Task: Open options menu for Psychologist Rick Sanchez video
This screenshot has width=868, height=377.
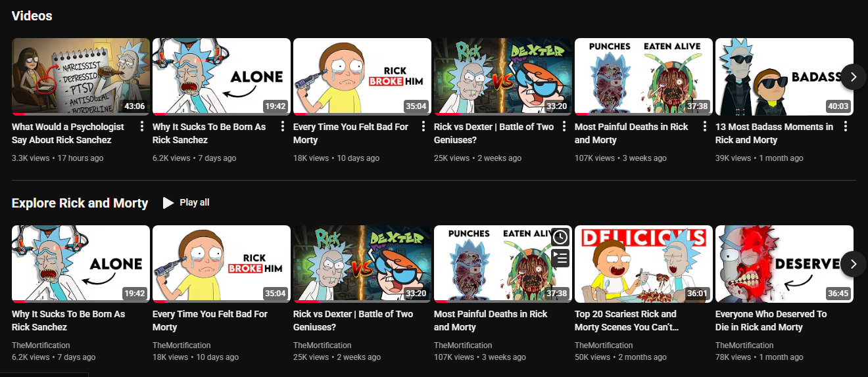Action: click(x=142, y=127)
